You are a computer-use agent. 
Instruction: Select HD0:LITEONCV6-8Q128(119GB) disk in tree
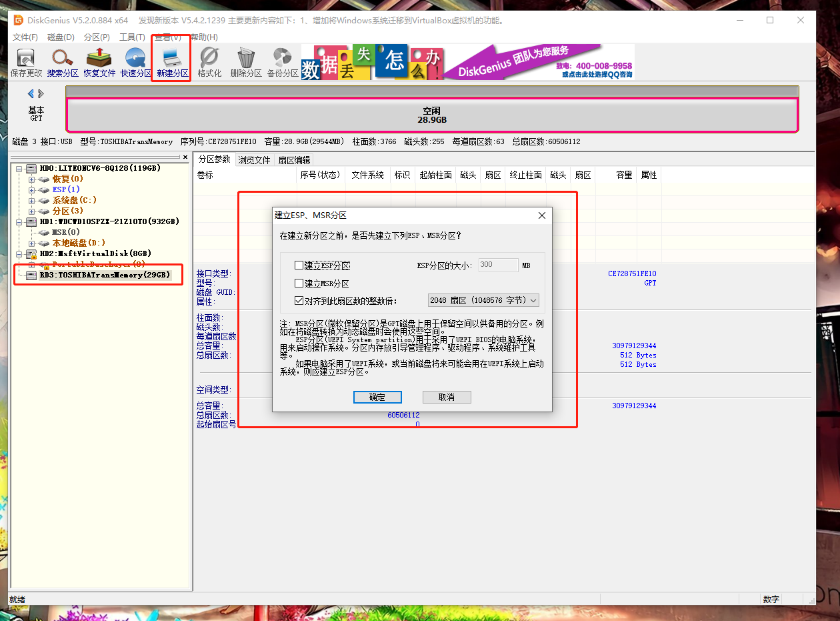click(99, 169)
